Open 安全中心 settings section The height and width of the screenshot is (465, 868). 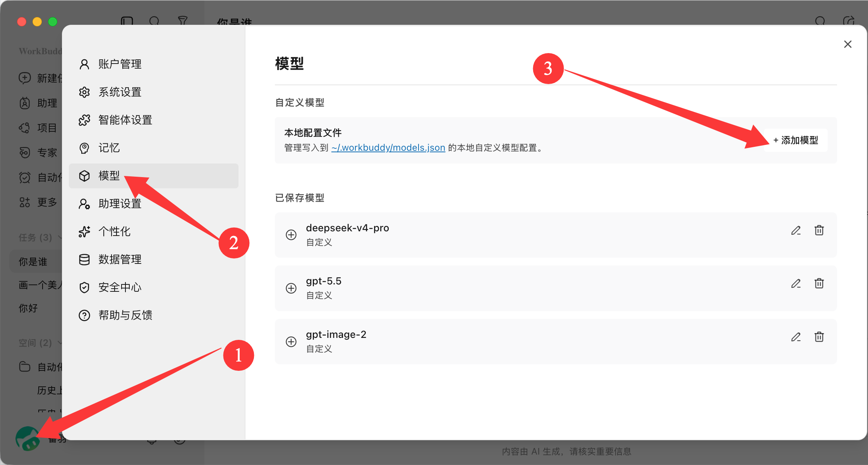[153, 287]
